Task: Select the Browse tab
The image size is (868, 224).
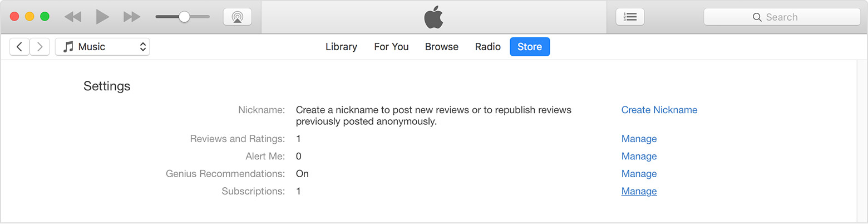Action: tap(441, 47)
